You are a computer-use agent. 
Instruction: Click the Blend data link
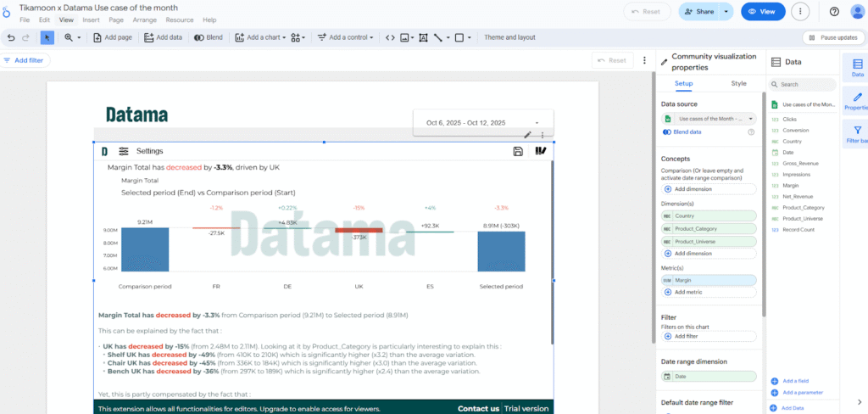tap(682, 131)
